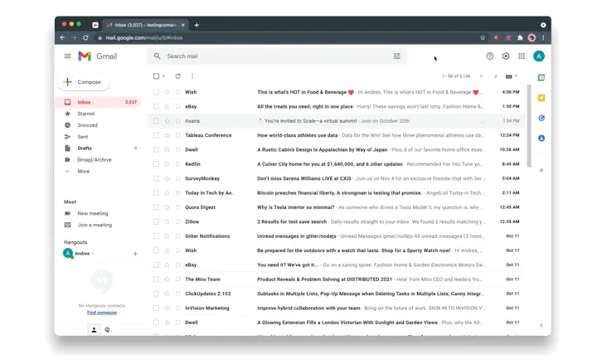
Task: Open Google Calendar side panel
Action: (541, 78)
